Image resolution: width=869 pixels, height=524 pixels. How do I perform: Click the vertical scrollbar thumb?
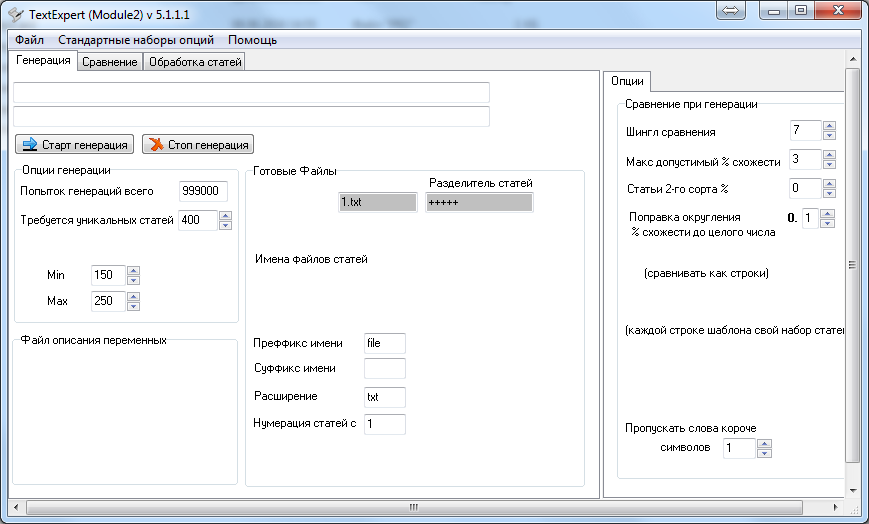pyautogui.click(x=852, y=265)
